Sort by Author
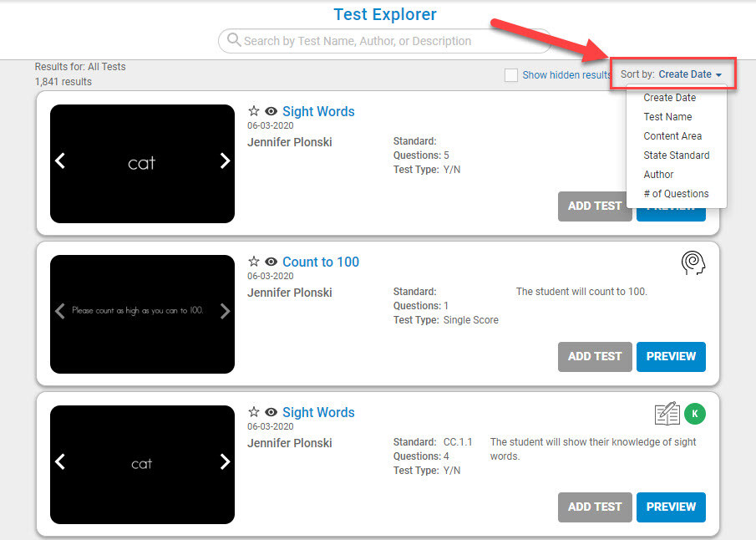 [x=658, y=175]
